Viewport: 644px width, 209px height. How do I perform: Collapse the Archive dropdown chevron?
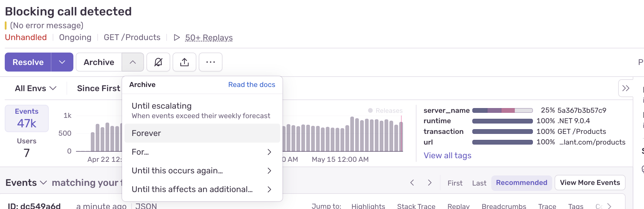click(133, 62)
